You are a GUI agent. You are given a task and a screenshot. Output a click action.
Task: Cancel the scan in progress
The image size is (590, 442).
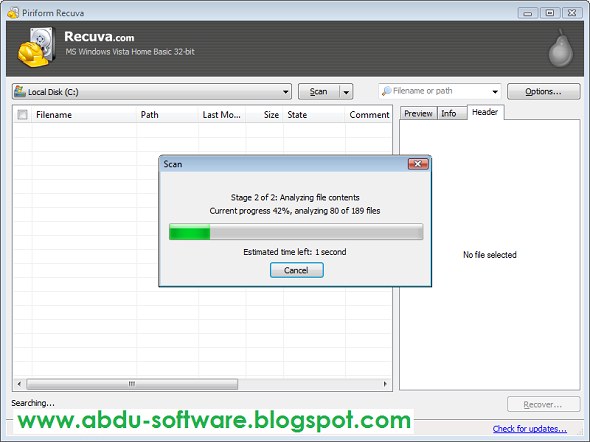(297, 270)
